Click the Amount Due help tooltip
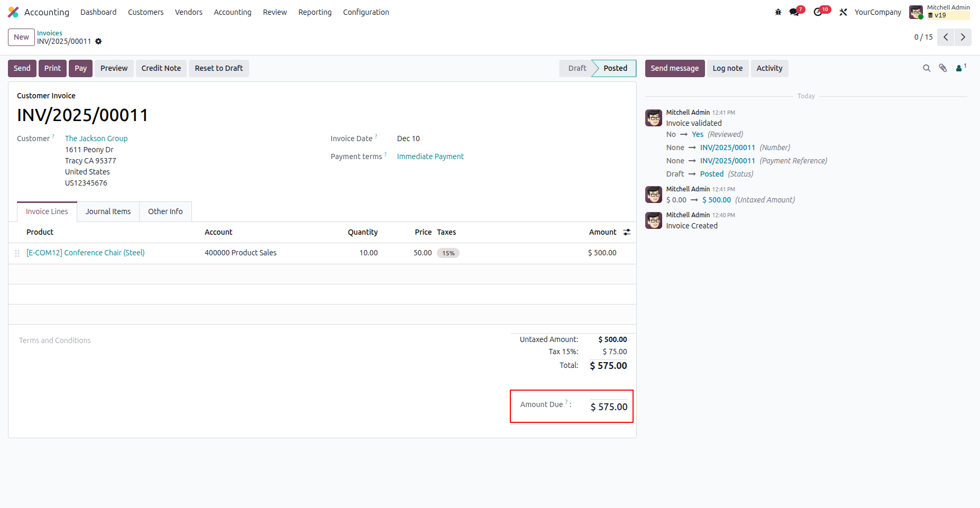 566,402
